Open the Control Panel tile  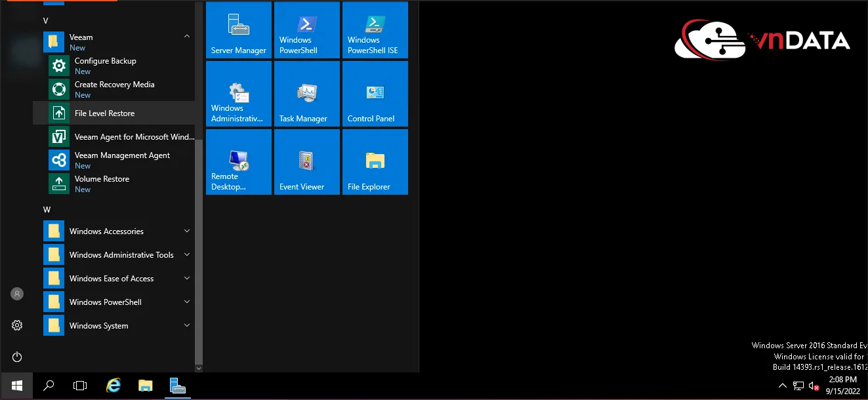(x=375, y=94)
